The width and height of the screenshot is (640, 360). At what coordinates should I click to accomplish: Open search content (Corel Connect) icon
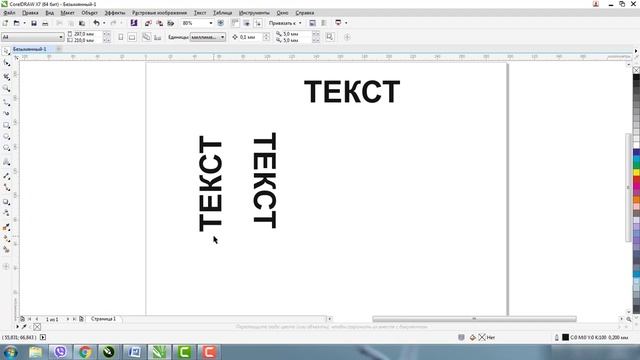[x=133, y=23]
